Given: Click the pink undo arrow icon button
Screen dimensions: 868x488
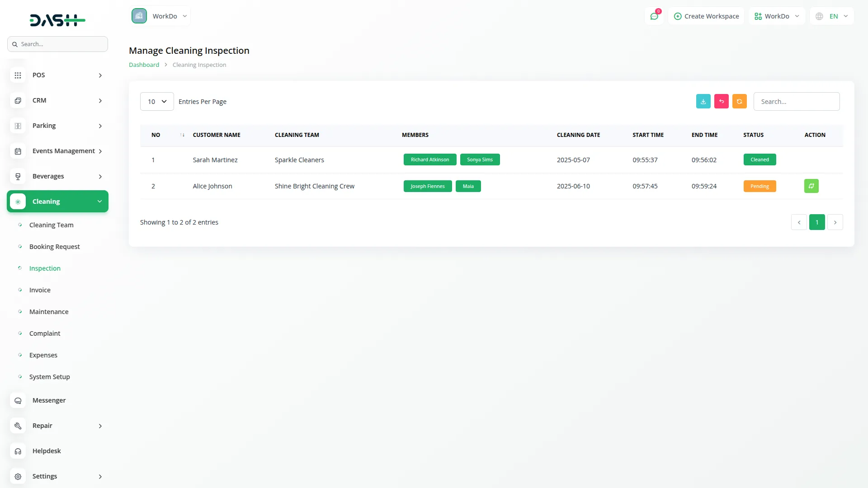Looking at the screenshot, I should tap(721, 102).
